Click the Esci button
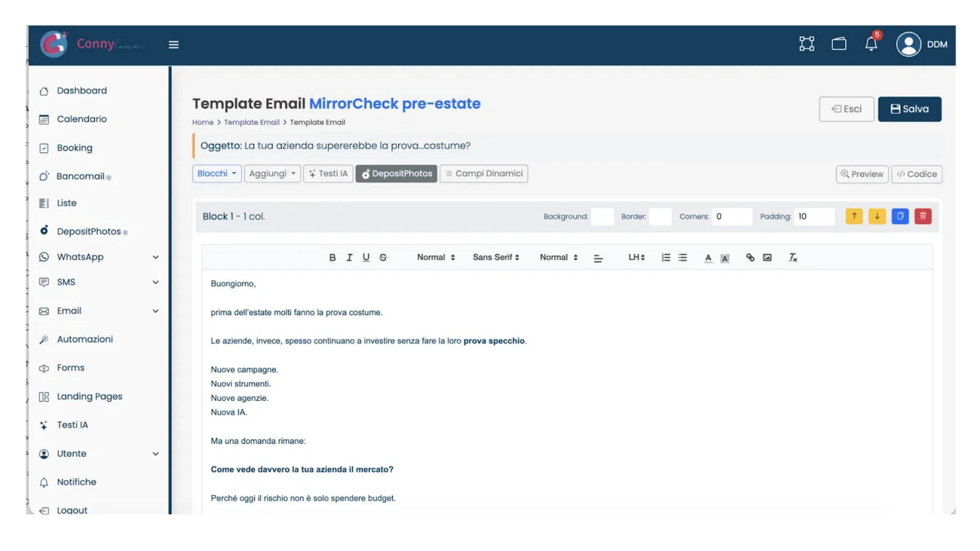 click(846, 109)
